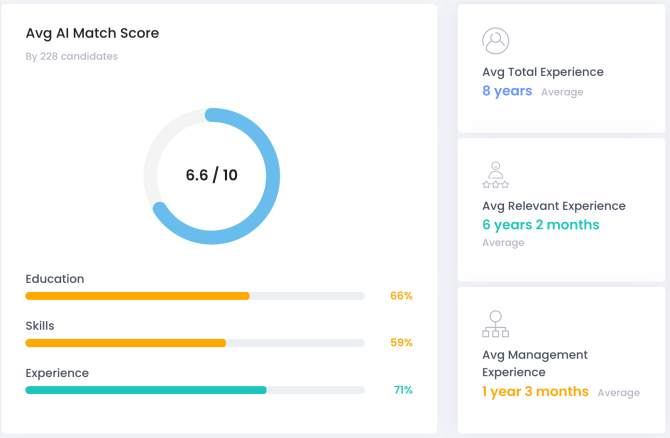Click the Avg Relevant Experience label
670x438 pixels.
[554, 206]
